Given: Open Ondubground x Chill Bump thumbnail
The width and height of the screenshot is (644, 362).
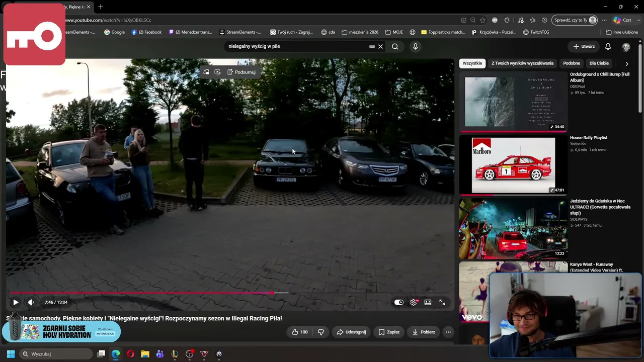Looking at the screenshot, I should pyautogui.click(x=513, y=101).
